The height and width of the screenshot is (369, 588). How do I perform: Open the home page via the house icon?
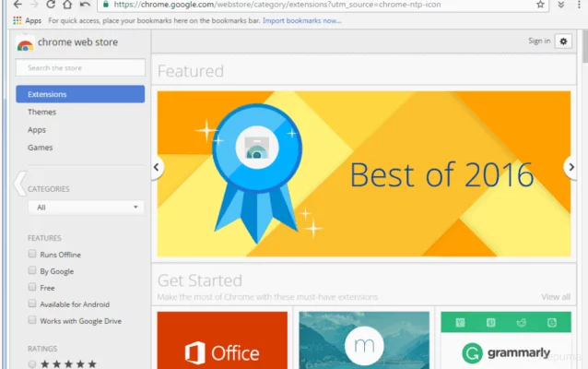[x=67, y=5]
